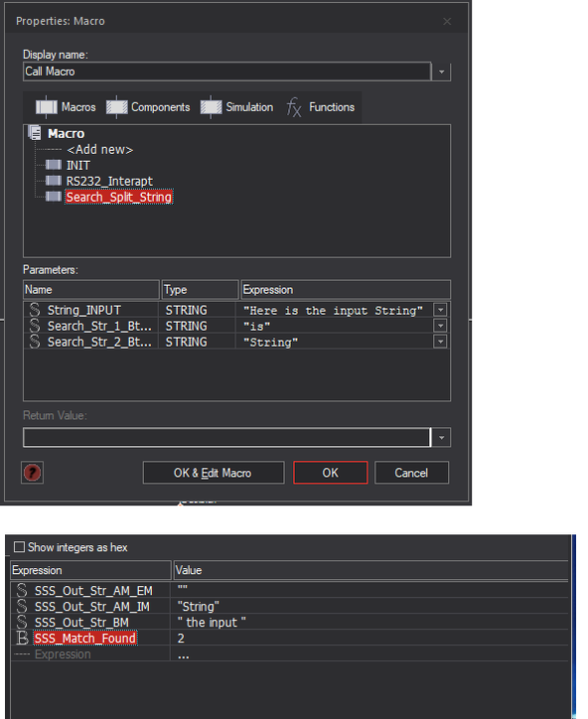Click the Name column header
The height and width of the screenshot is (719, 588).
(x=91, y=290)
